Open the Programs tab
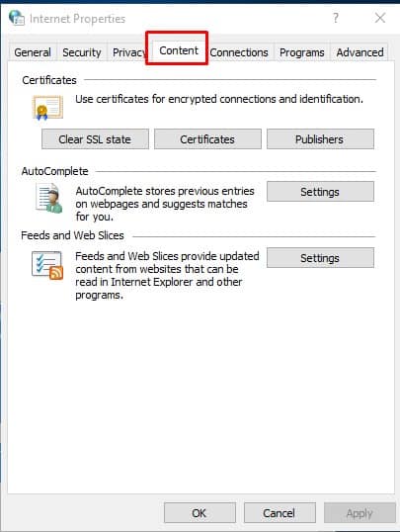 (301, 52)
